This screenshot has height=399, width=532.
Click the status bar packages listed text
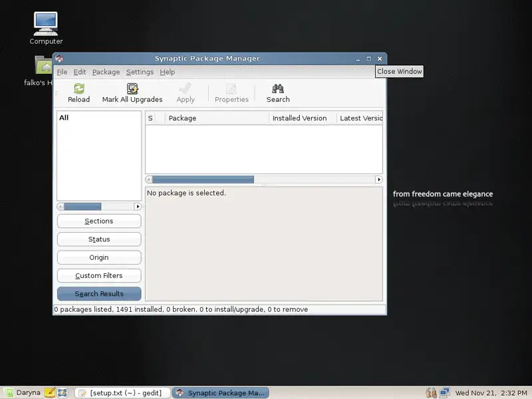pyautogui.click(x=181, y=309)
